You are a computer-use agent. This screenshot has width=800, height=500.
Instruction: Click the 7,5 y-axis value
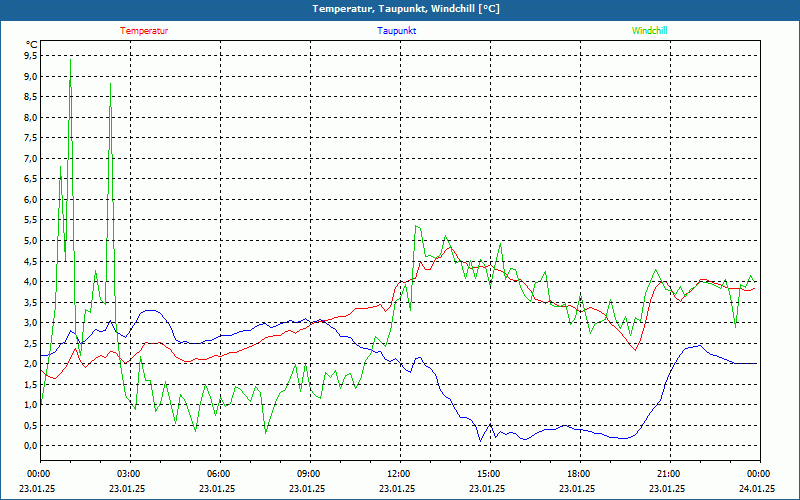pos(31,138)
